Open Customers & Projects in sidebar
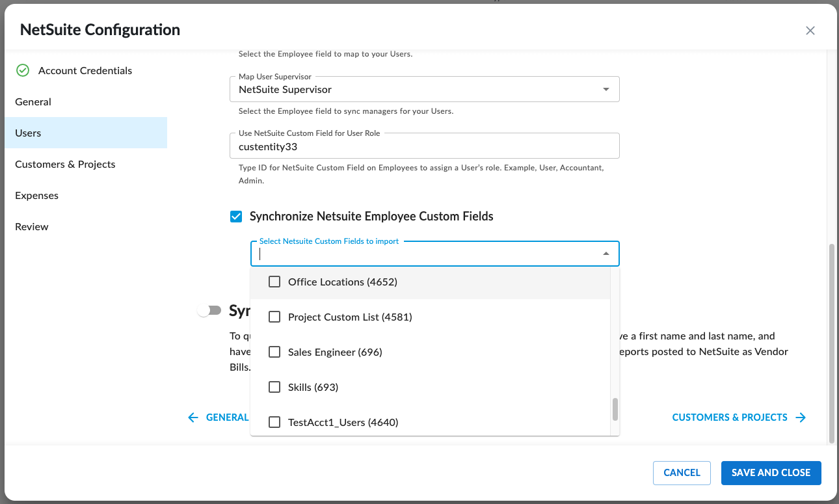The width and height of the screenshot is (839, 504). point(86,164)
